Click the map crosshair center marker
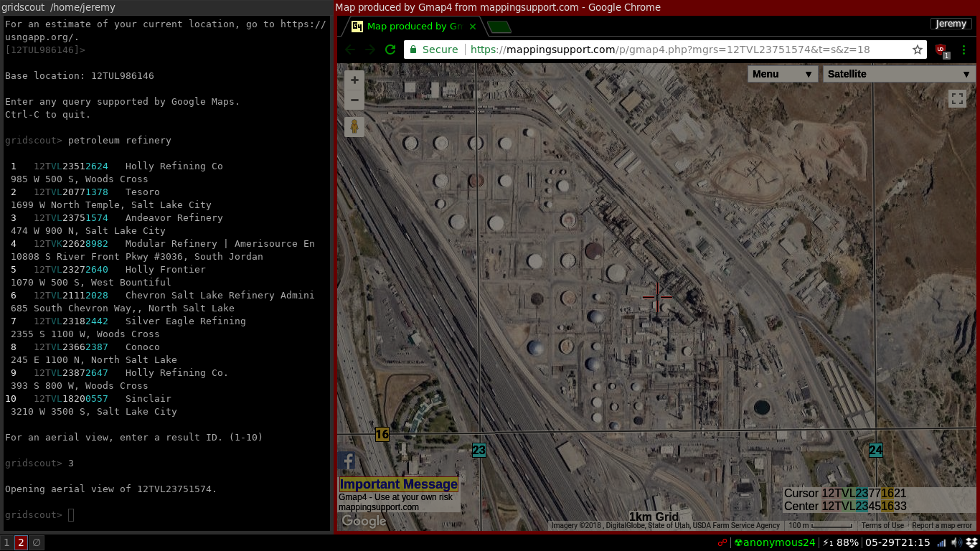The width and height of the screenshot is (980, 551). tap(657, 296)
